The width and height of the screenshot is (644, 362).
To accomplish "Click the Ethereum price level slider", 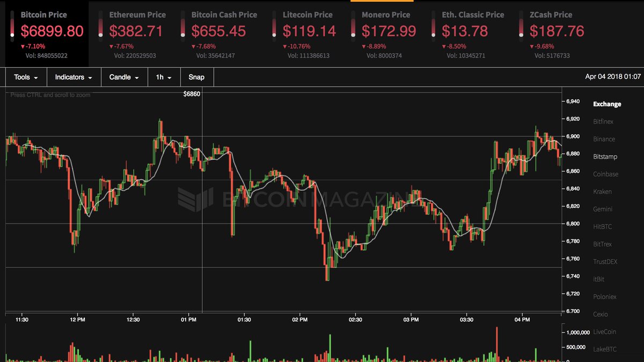I will tap(101, 26).
